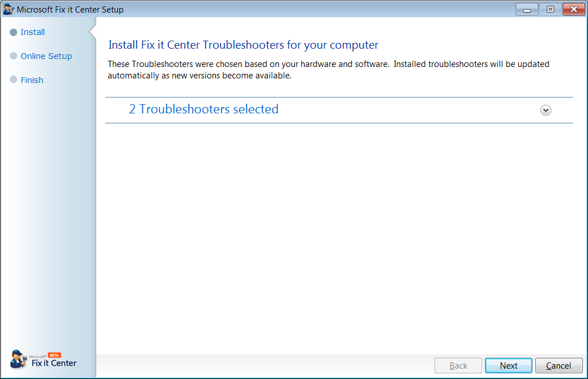Click the Finish step bullet icon
Screen dimensions: 588x379
click(x=14, y=80)
